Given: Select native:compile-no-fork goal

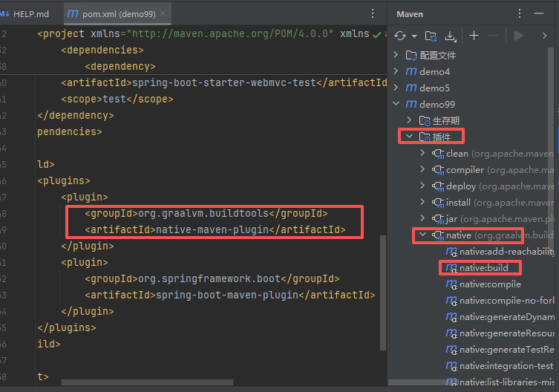Looking at the screenshot, I should [500, 301].
